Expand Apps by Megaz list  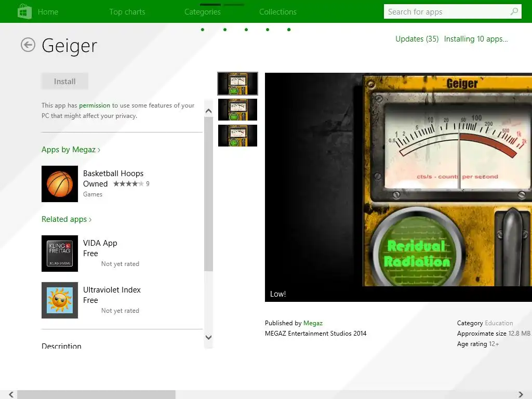coord(71,150)
